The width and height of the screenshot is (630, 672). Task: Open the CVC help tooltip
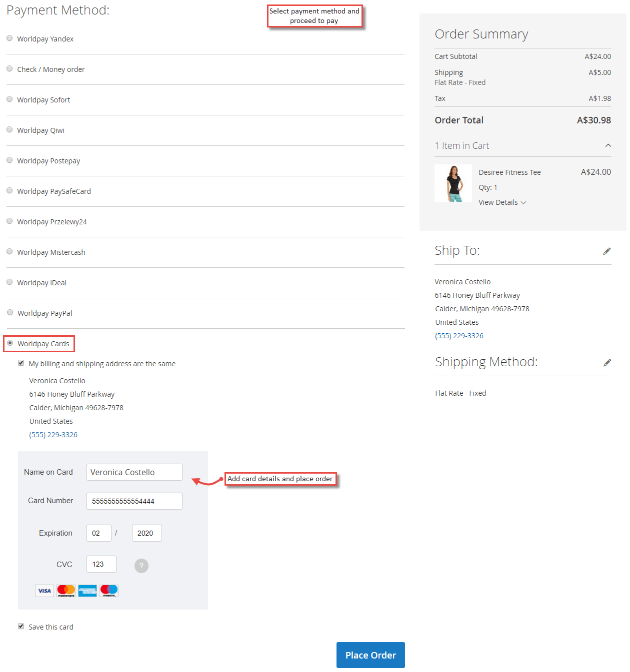(x=141, y=565)
